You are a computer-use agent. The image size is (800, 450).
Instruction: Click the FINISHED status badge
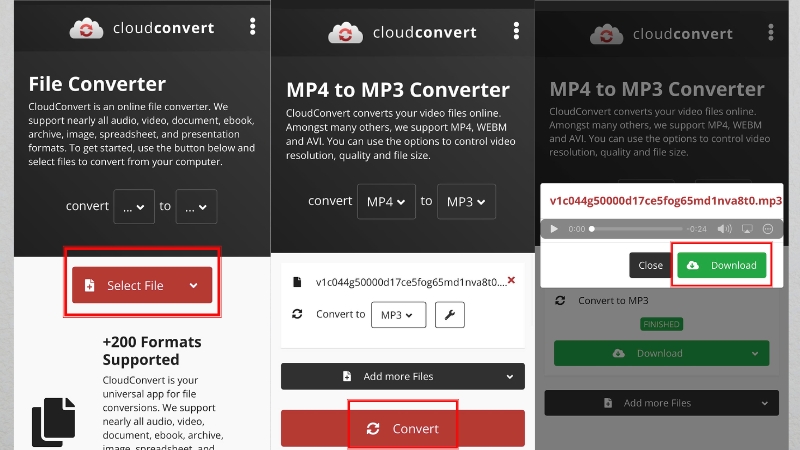[x=661, y=324]
